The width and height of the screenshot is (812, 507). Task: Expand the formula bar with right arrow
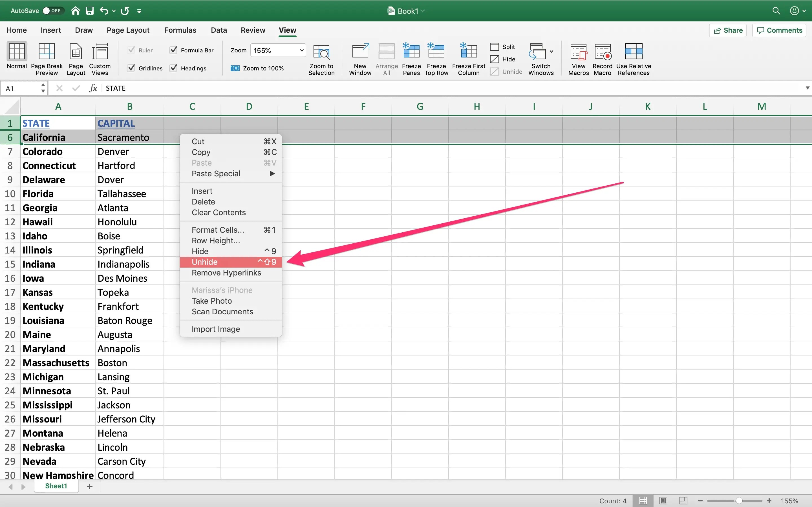[807, 88]
